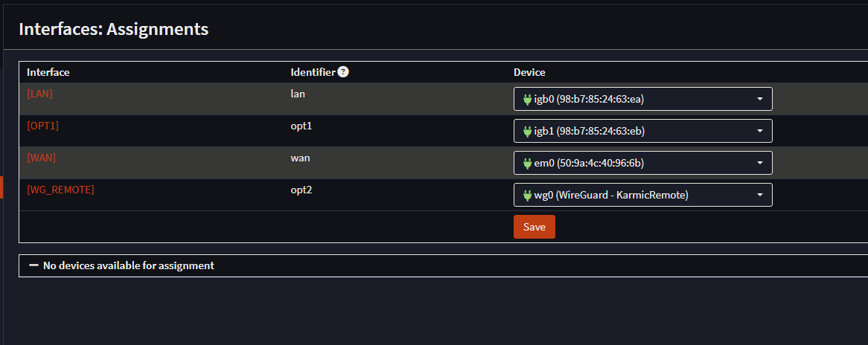Screen dimensions: 868x345
Task: Click the 'Identifier' column header
Action: coord(313,72)
